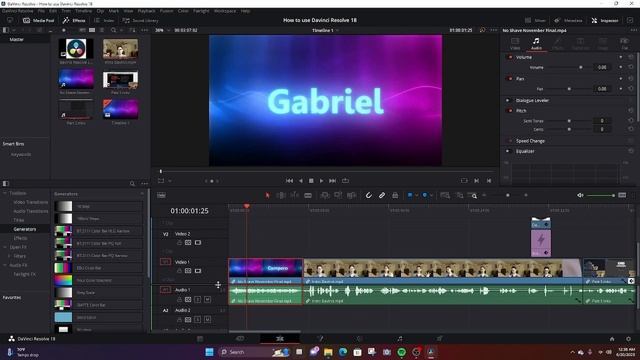Screen dimensions: 640x360
Task: Click the Insert Clip icon
Action: (x=325, y=196)
